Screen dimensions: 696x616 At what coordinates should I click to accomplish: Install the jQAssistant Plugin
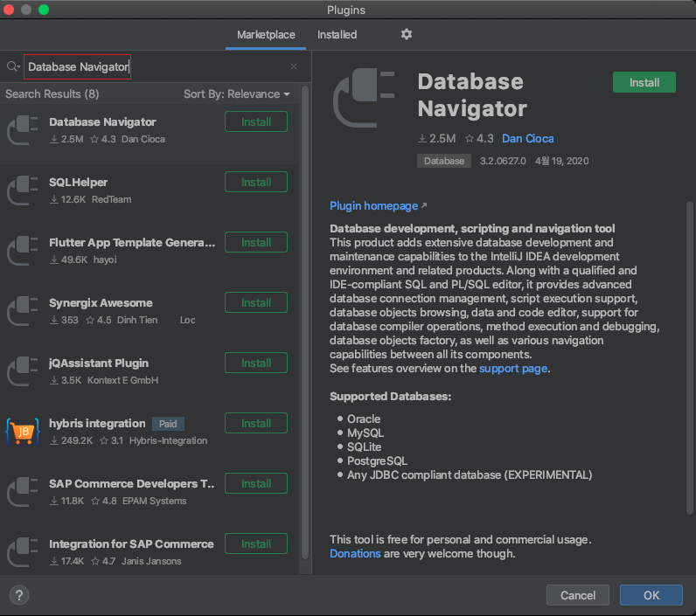coord(256,363)
